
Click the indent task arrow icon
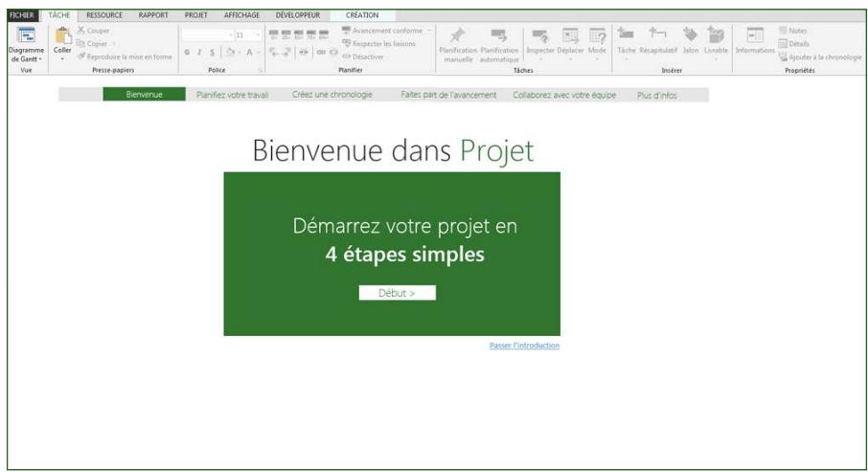[x=286, y=52]
